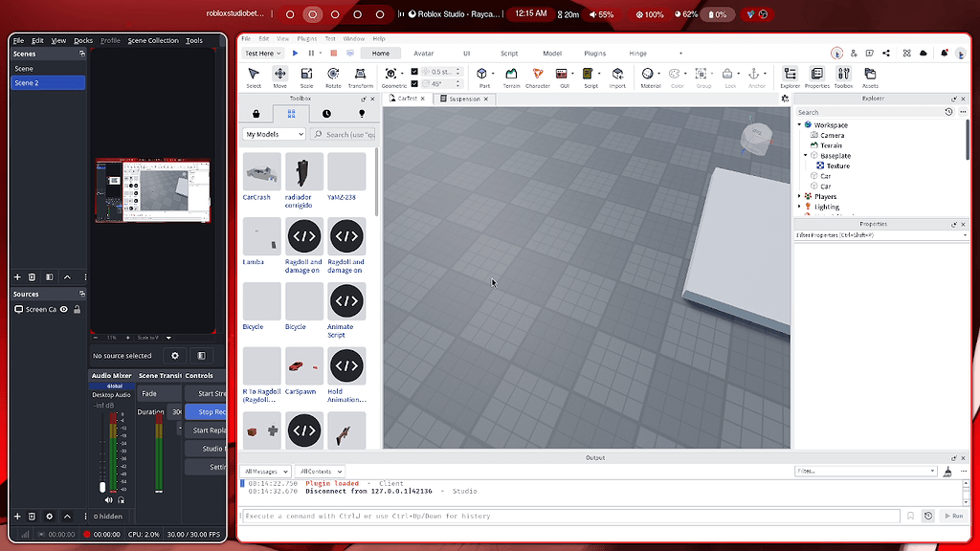Toggle the move snapping checkbox (0.5 studs)
Viewport: 980px width, 551px height.
coord(414,72)
